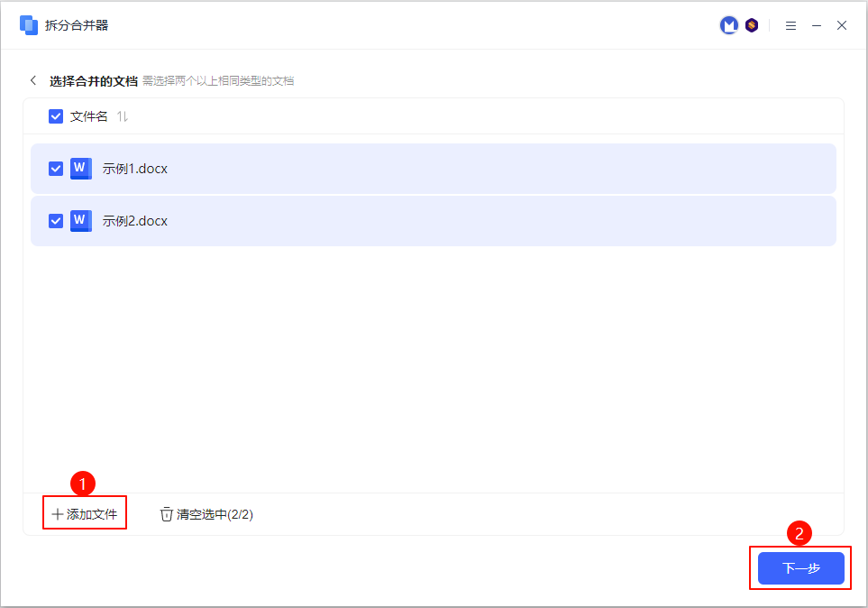Click the 文件名 column header label
The image size is (868, 608).
point(89,116)
